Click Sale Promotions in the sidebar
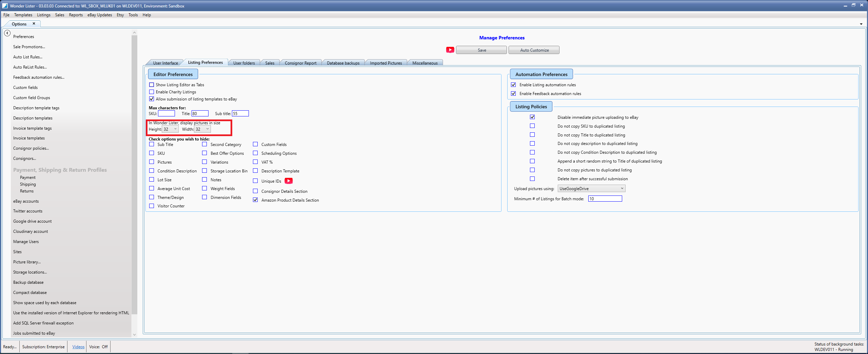 pos(29,47)
